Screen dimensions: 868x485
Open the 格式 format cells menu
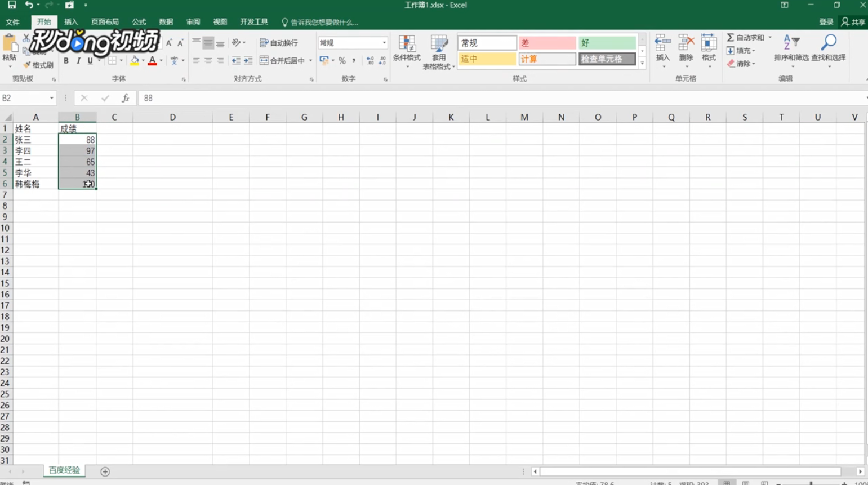pos(709,52)
